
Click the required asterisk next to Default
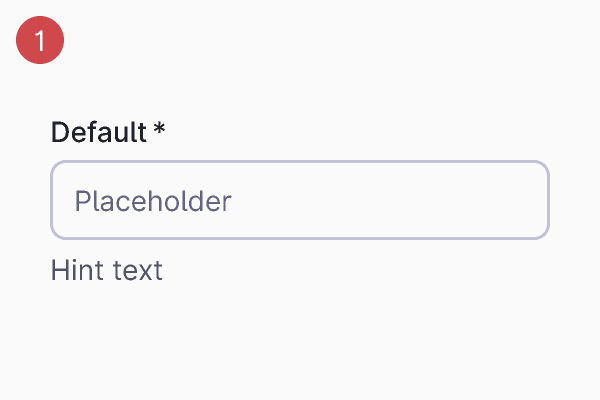tap(159, 130)
